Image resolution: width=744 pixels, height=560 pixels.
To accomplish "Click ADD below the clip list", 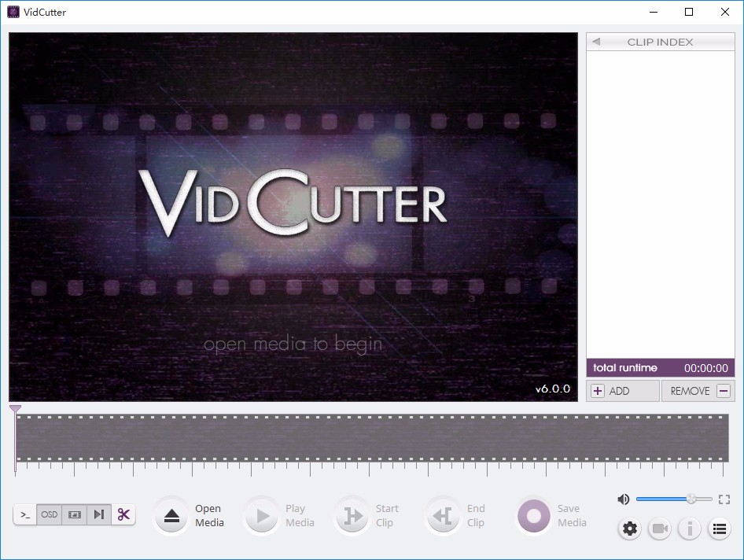I will [622, 390].
